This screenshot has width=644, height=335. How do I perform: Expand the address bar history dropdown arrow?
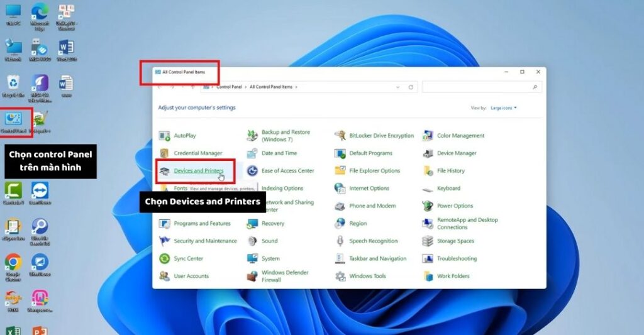(398, 87)
